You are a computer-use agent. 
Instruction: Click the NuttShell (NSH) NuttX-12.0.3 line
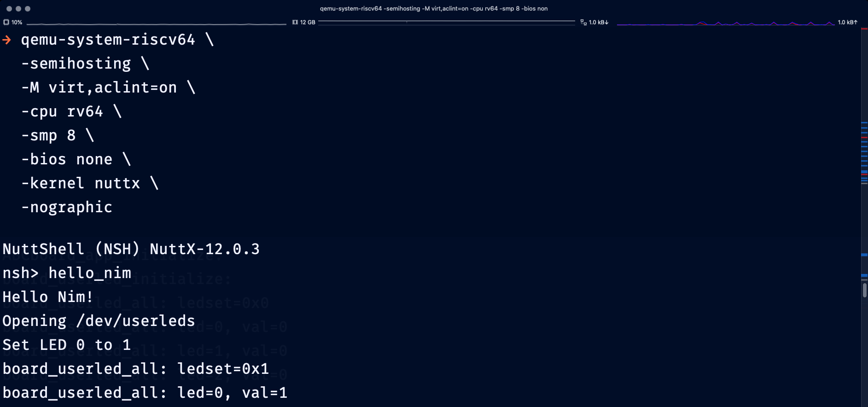131,249
